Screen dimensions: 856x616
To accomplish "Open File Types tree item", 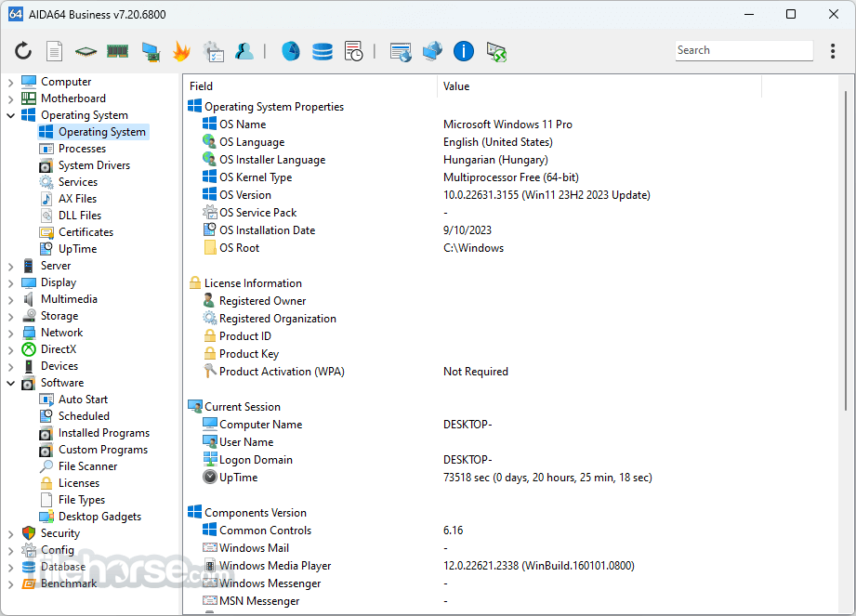I will pos(82,500).
